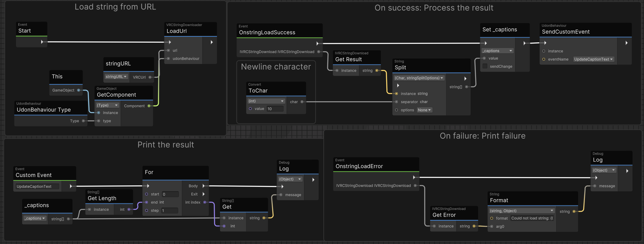Click the LoadUrl flow input arrow
This screenshot has width=644, height=244.
pos(169,42)
